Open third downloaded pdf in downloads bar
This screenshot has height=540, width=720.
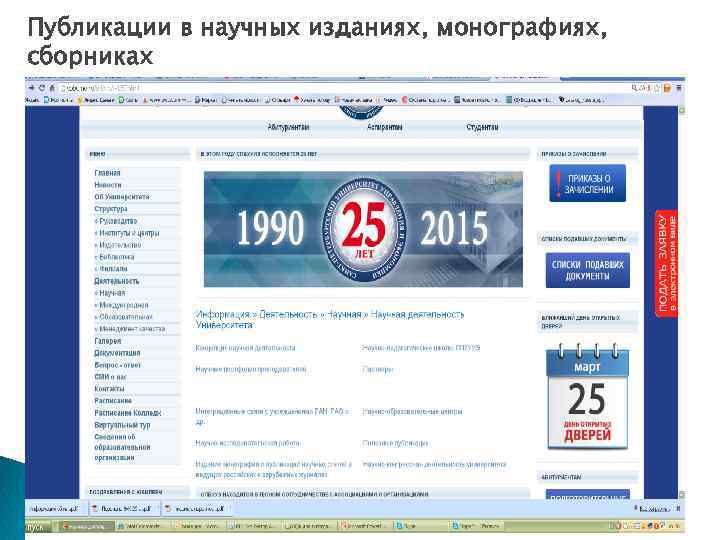tap(195, 509)
